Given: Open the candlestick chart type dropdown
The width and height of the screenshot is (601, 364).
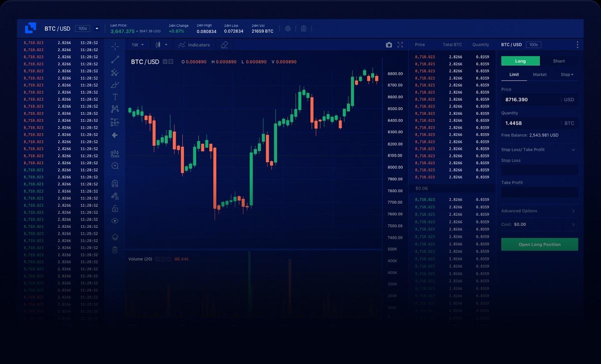Looking at the screenshot, I should tap(161, 45).
